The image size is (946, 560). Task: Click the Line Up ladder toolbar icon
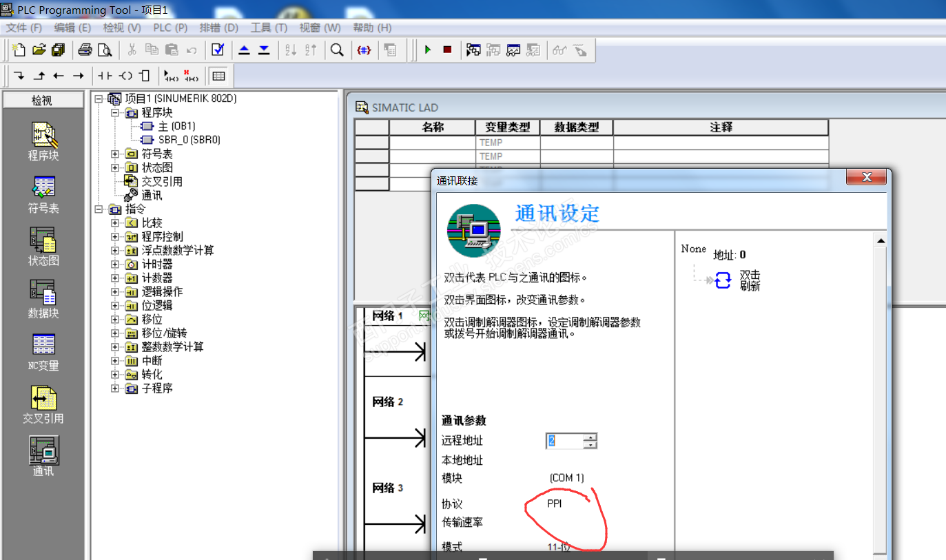pos(39,76)
